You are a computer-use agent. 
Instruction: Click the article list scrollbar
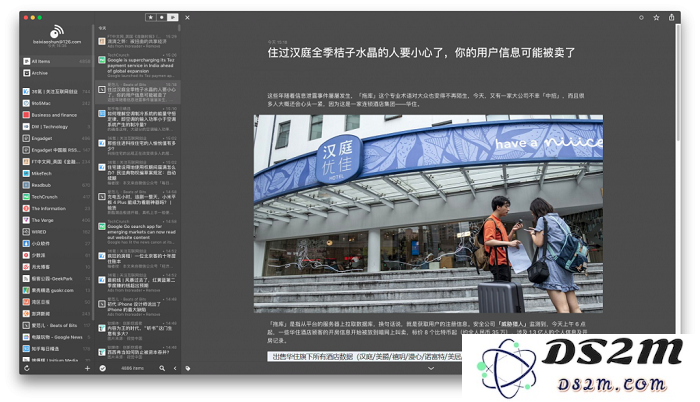179,28
